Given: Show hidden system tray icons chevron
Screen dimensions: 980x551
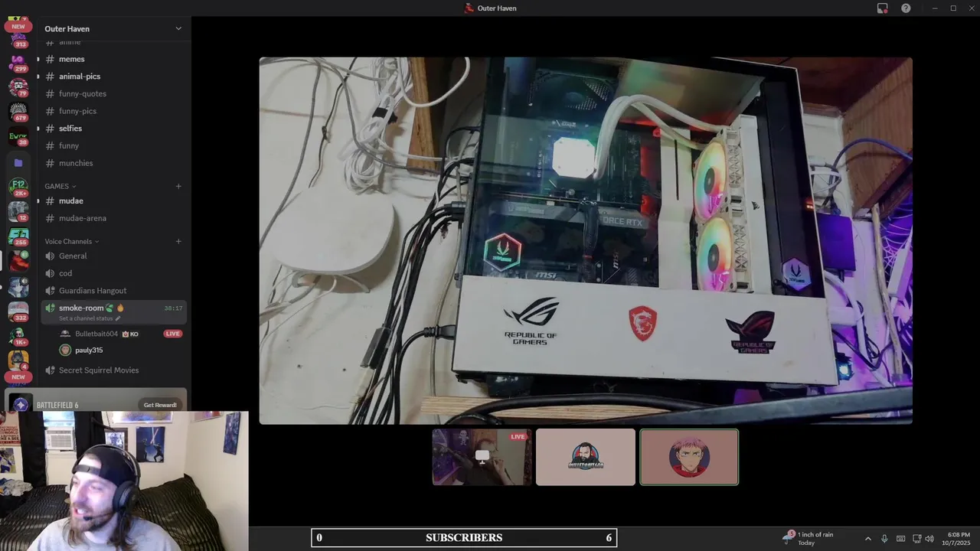Looking at the screenshot, I should 867,539.
